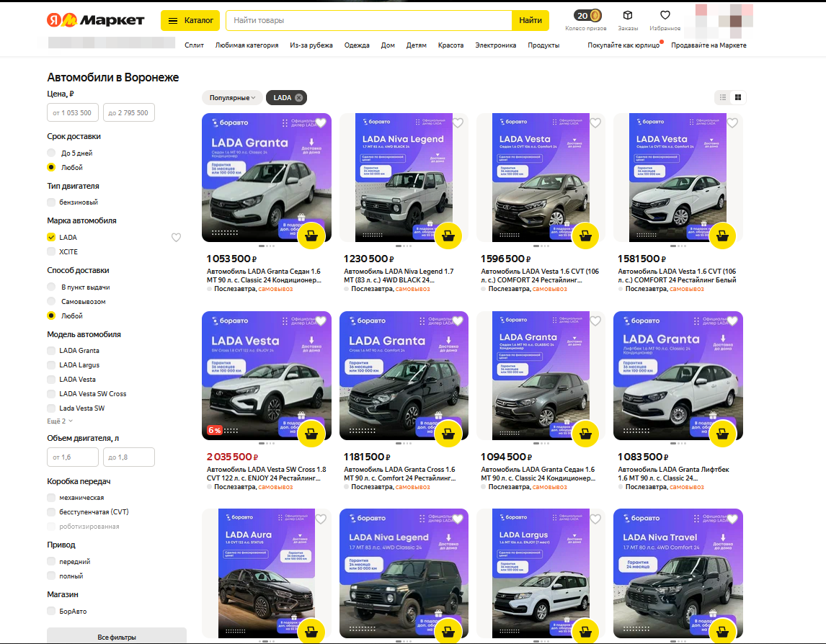Open the Каталог menu
Image resolution: width=826 pixels, height=644 pixels.
[190, 21]
